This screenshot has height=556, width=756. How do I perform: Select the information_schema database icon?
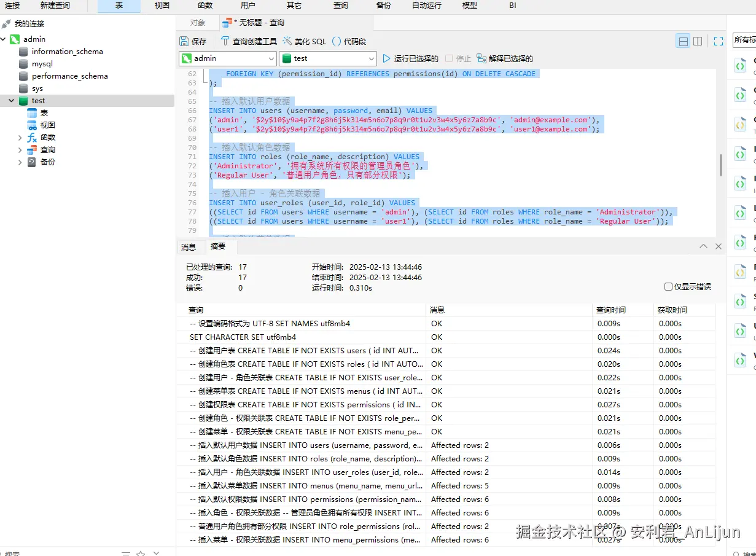point(23,52)
